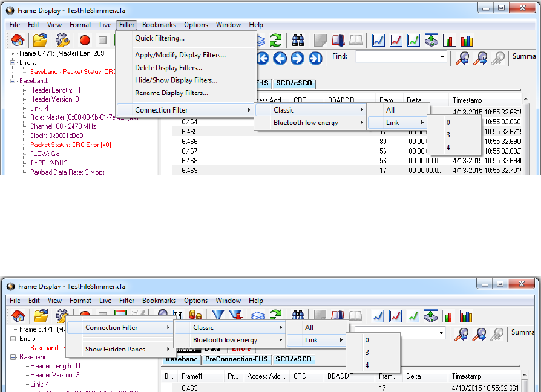Click the blue next-frame arrow button
The image size is (541, 392).
(297, 58)
